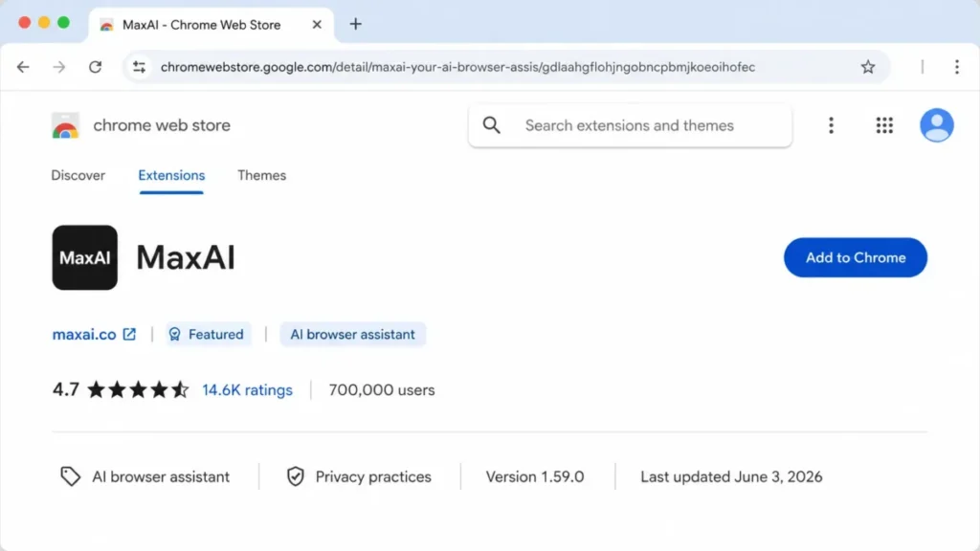This screenshot has height=551, width=980.
Task: Click the address bar URL
Action: click(457, 67)
